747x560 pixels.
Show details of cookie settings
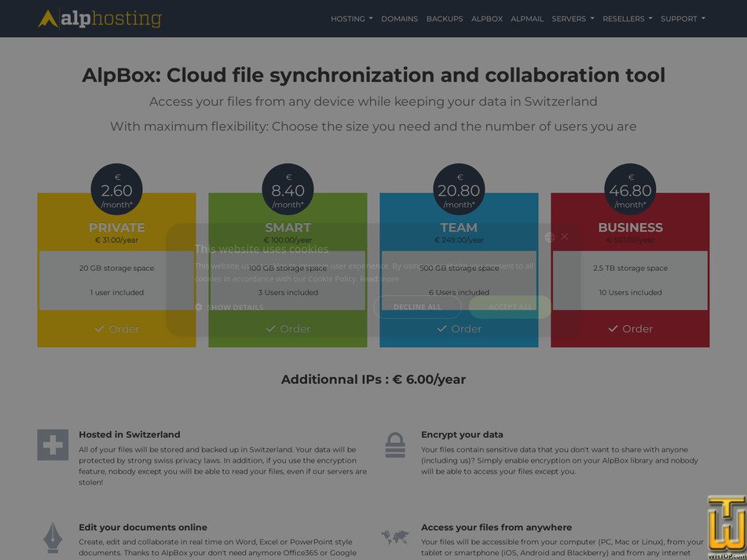229,307
